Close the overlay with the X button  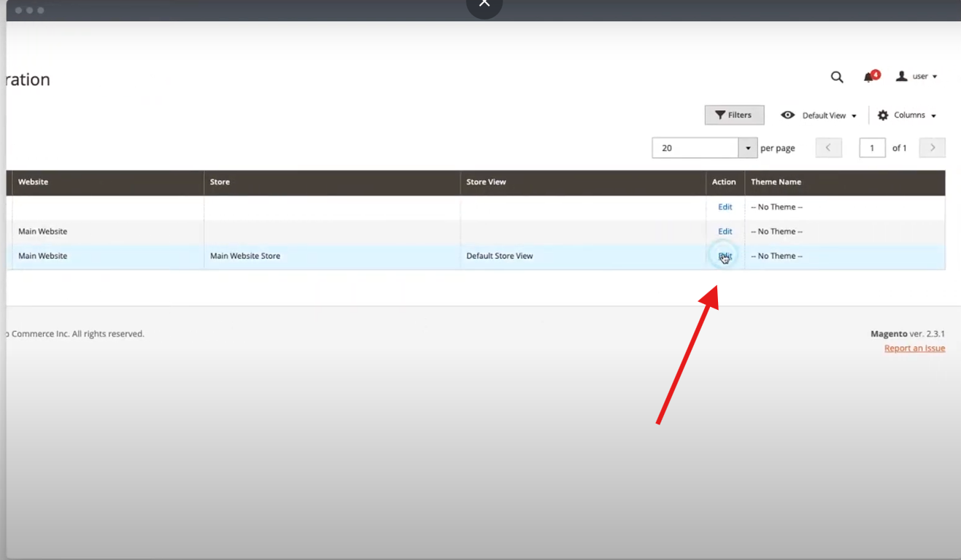[485, 4]
